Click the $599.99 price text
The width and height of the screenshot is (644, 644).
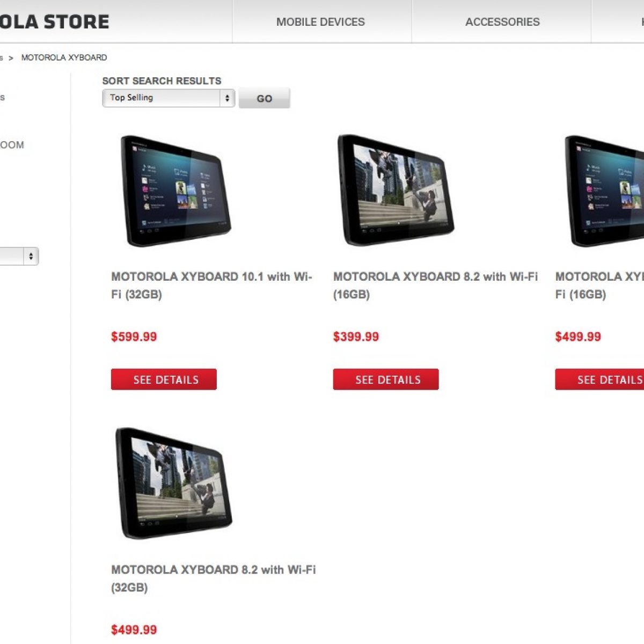tap(134, 337)
